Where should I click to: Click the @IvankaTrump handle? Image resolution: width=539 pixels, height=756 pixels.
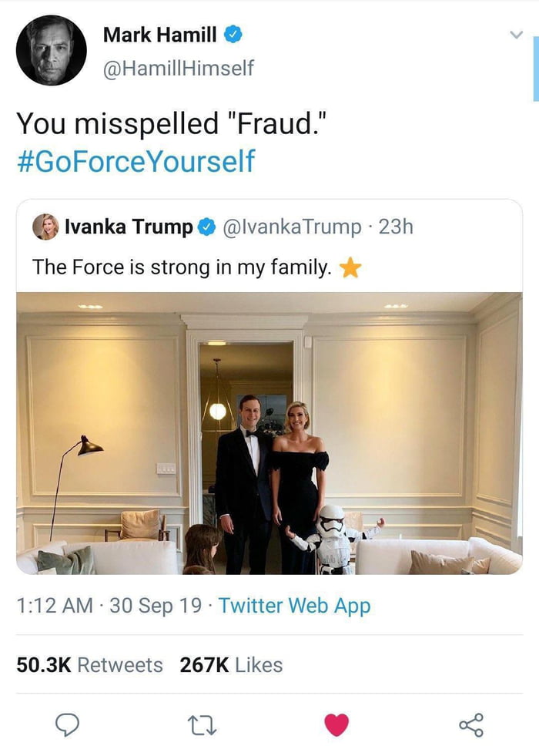click(x=291, y=227)
